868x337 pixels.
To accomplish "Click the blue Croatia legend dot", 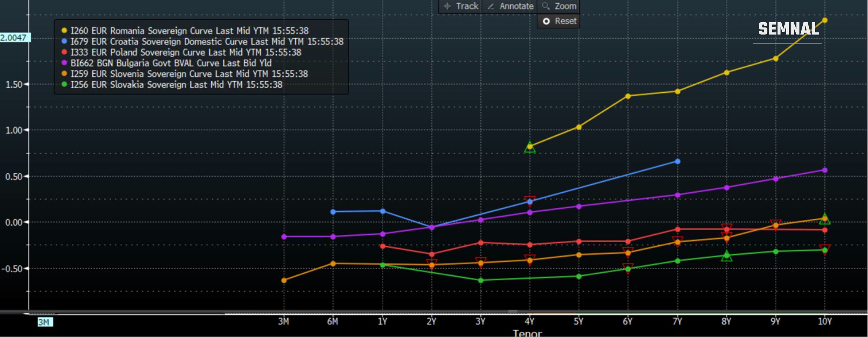I will pos(64,41).
